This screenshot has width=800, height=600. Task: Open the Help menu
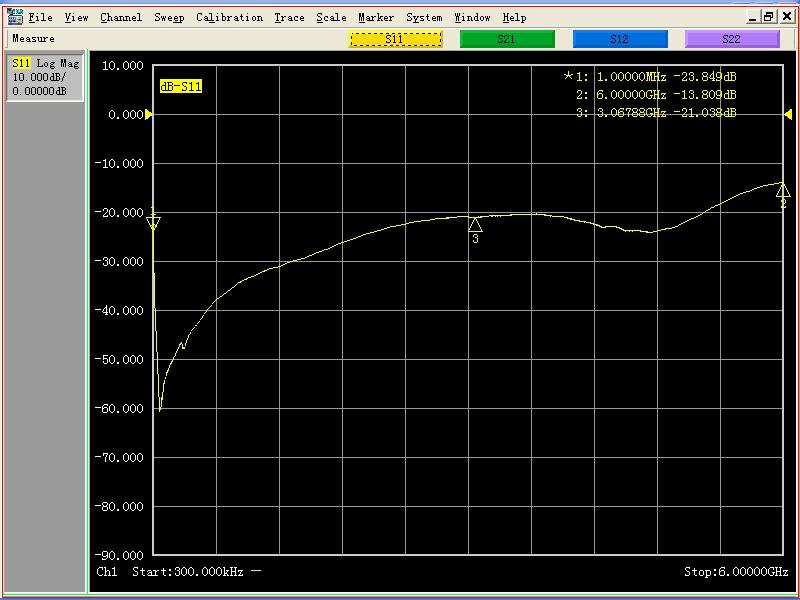tap(514, 17)
